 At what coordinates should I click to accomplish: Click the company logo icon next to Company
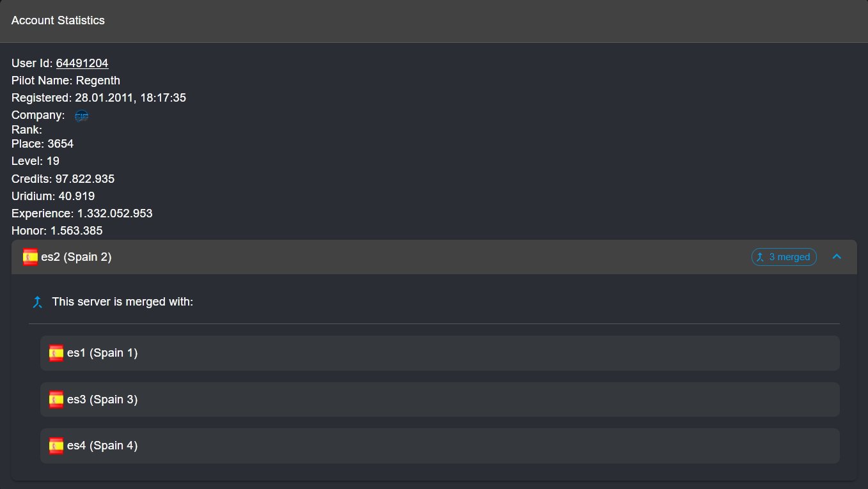pos(81,116)
